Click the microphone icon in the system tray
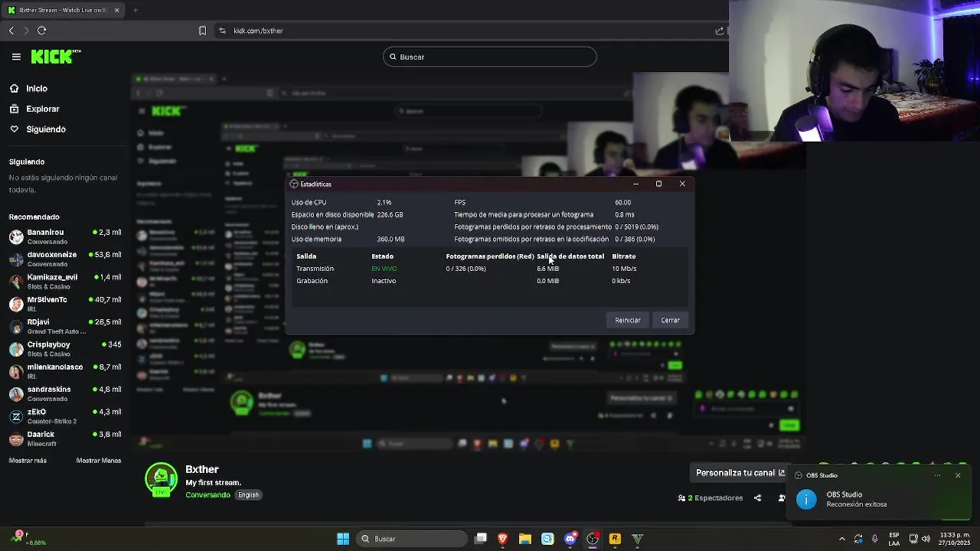The image size is (980, 551). [x=875, y=539]
